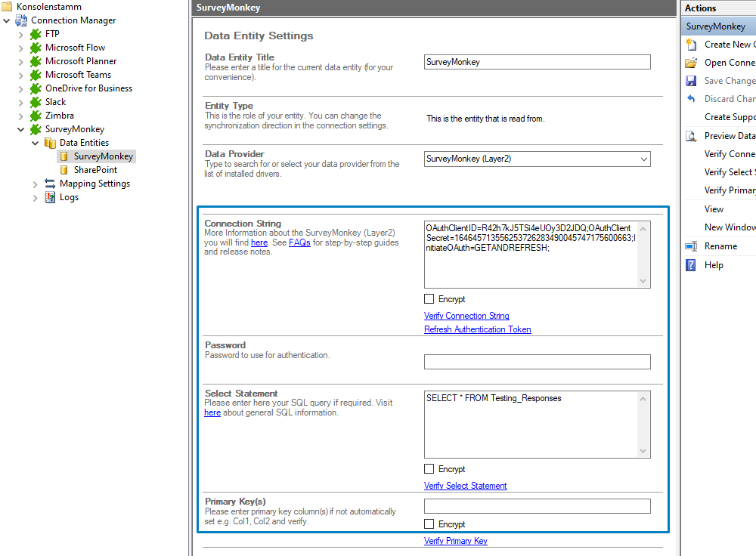The width and height of the screenshot is (756, 556).
Task: Click the Logs icon in tree
Action: pyautogui.click(x=50, y=197)
